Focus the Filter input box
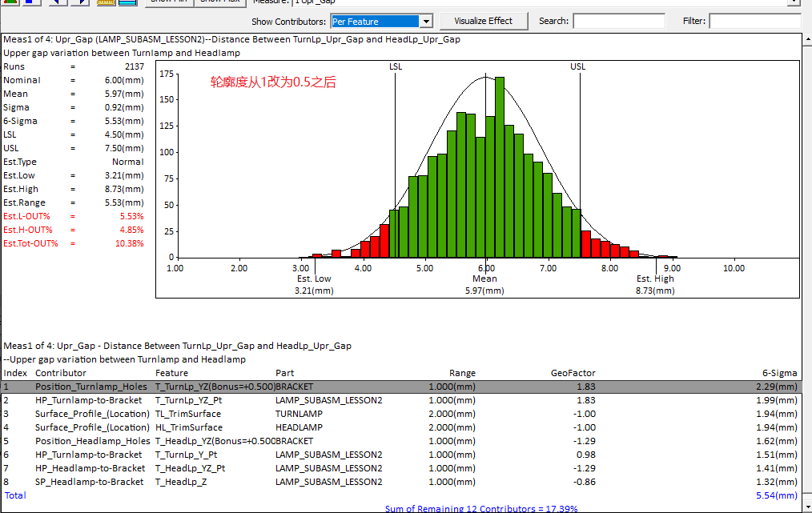812x513 pixels. coord(754,22)
